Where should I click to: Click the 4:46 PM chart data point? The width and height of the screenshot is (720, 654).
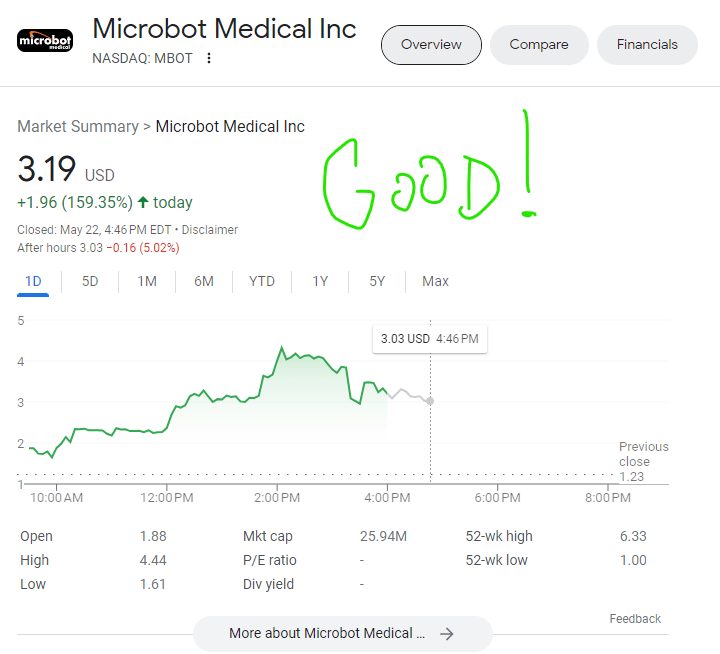click(x=430, y=401)
